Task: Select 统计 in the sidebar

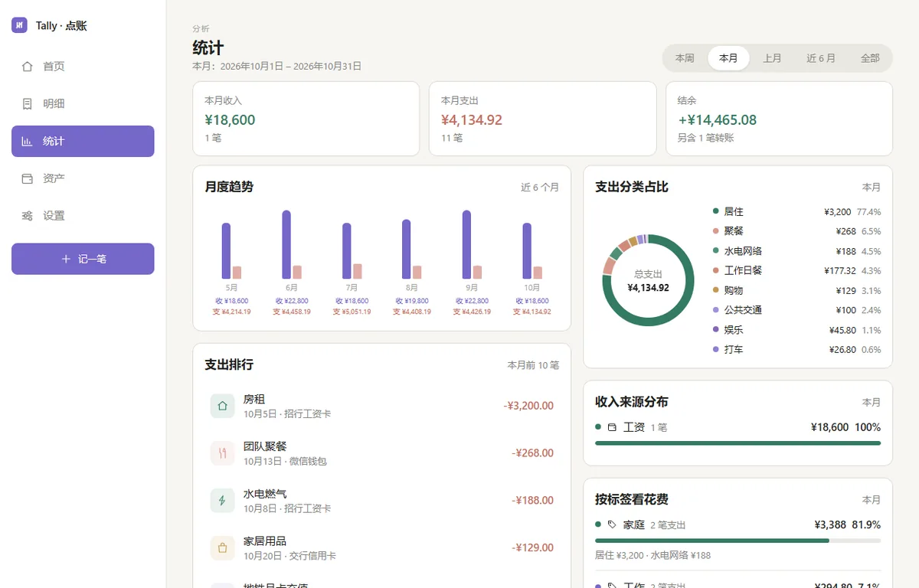Action: (83, 141)
